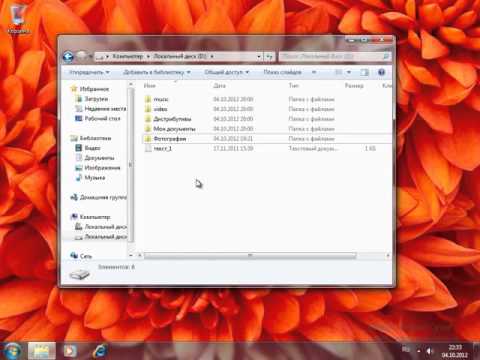Click the navigation pane's vertical scrollbar
Viewport: 480px width, 360px height.
tap(131, 165)
